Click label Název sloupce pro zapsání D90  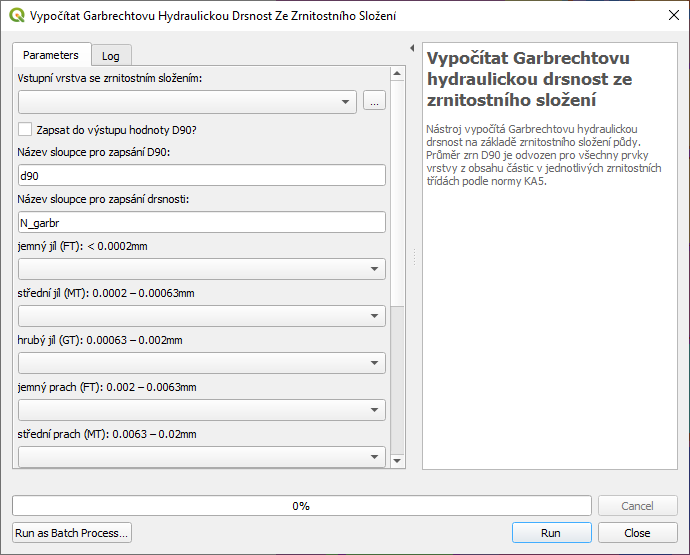pyautogui.click(x=94, y=152)
